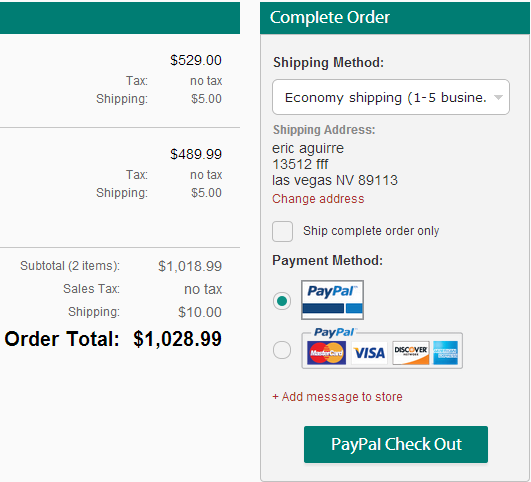This screenshot has width=531, height=482.
Task: Click the small PayPal label above cards
Action: click(x=334, y=332)
